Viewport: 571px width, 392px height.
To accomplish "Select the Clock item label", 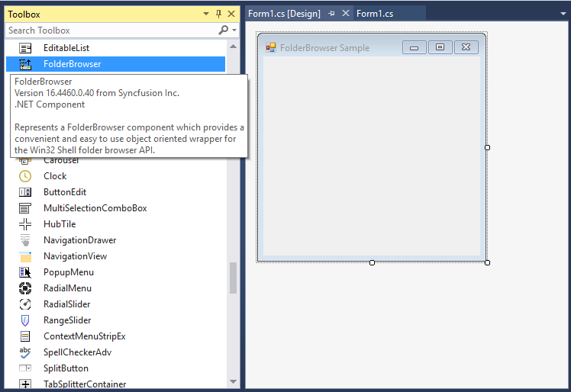I will [55, 176].
